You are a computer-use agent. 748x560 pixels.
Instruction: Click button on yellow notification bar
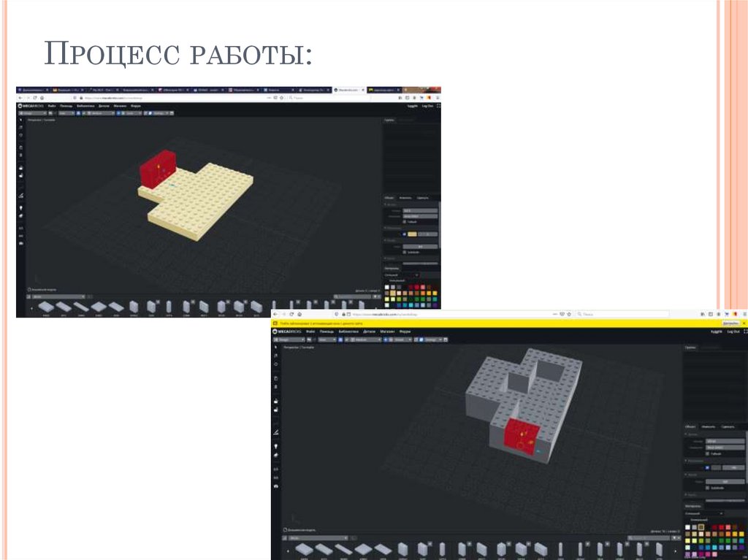[730, 323]
